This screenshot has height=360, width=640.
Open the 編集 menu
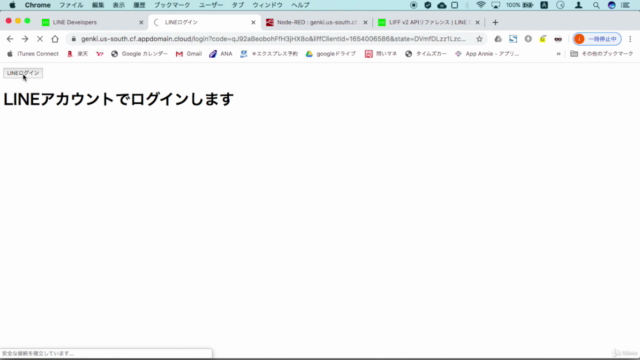(x=98, y=5)
